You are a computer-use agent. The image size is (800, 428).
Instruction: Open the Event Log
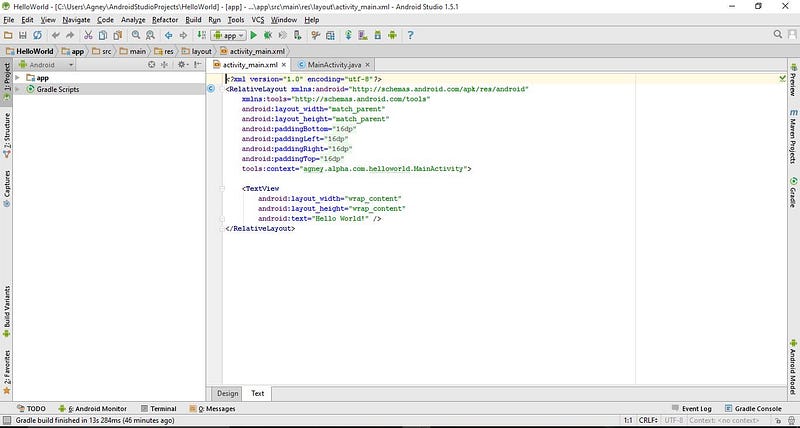[691, 409]
